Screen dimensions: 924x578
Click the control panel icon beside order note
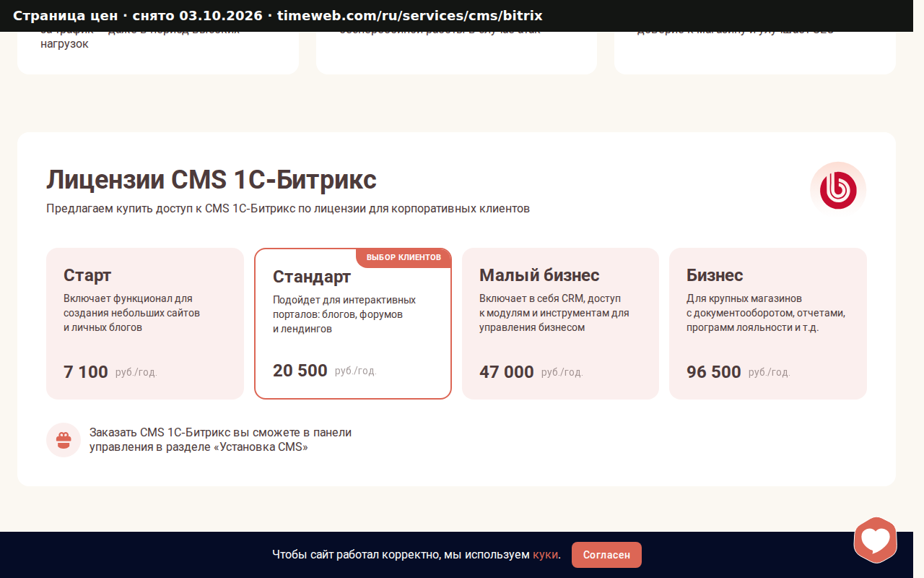coord(64,440)
